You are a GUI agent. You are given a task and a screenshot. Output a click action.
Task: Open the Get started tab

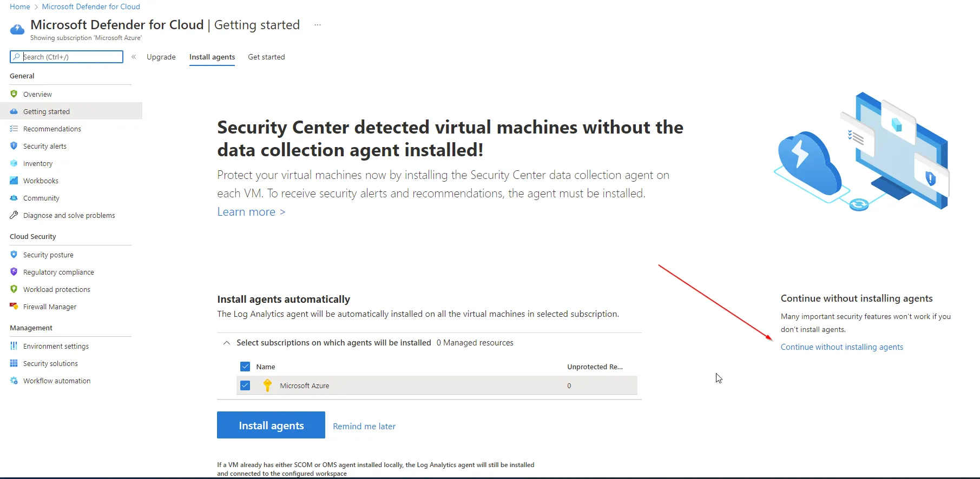pyautogui.click(x=266, y=57)
